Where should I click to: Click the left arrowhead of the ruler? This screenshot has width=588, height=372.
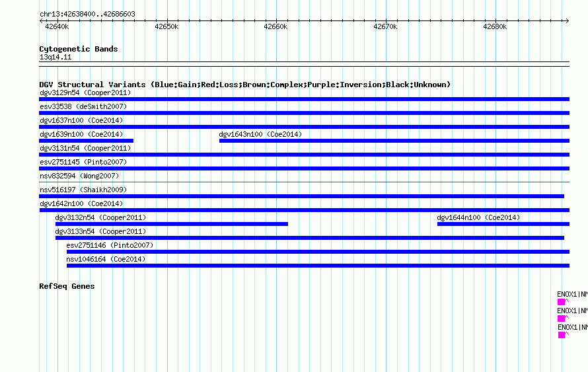41,21
